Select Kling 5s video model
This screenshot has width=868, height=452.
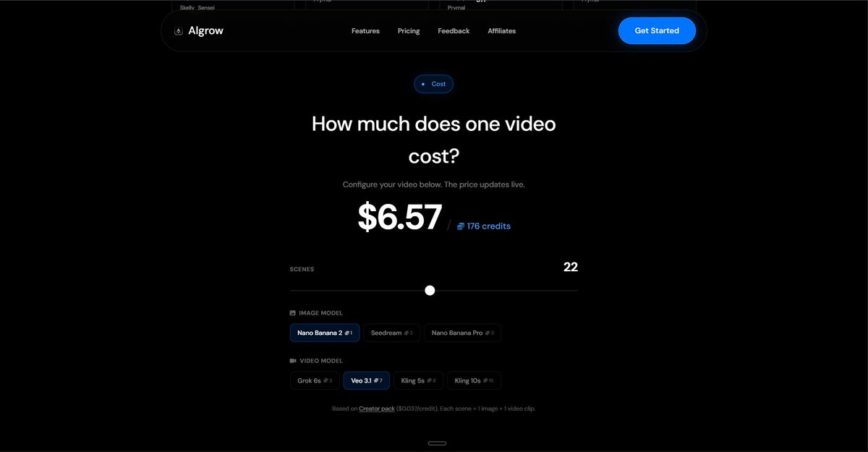[x=419, y=380]
